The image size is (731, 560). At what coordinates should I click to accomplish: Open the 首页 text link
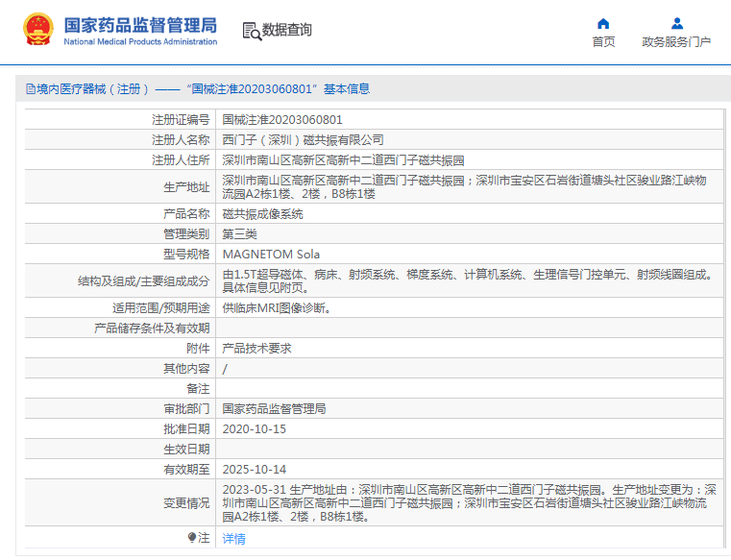[x=603, y=42]
